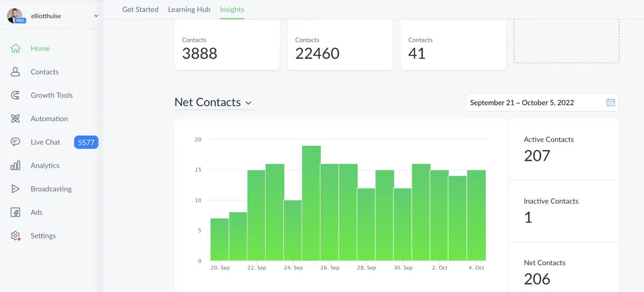Click the 22460 contacts card
644x292 pixels.
[340, 45]
